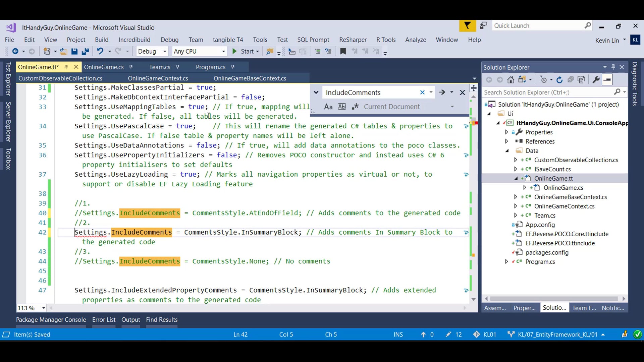Click the Start debugging button
This screenshot has width=644, height=362.
[244, 51]
